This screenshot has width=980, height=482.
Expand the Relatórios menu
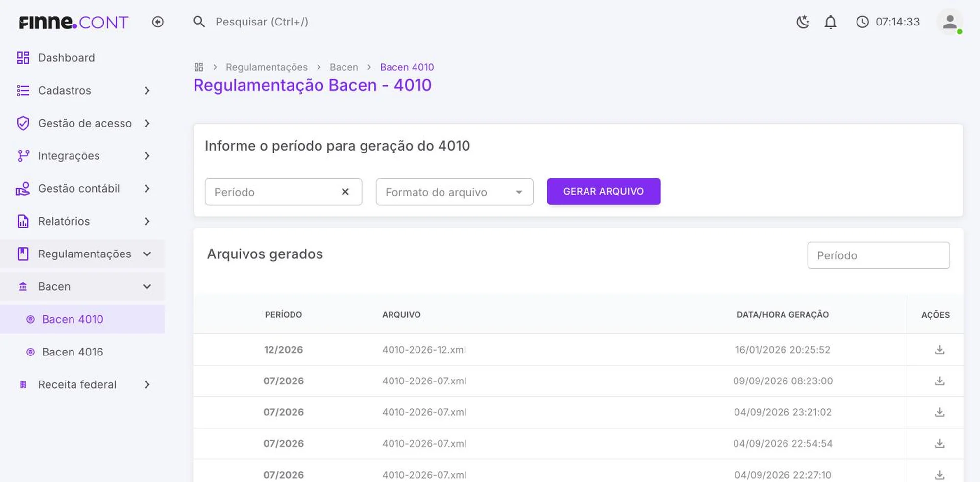(82, 221)
